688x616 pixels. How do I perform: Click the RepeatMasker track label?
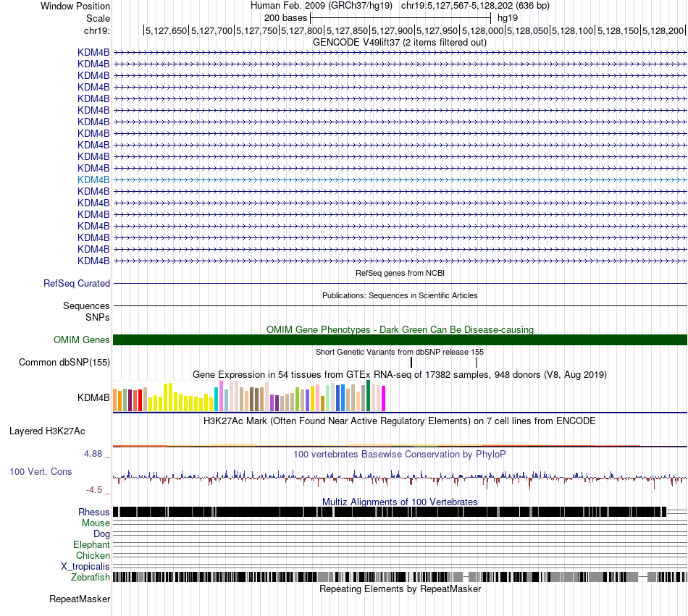(x=80, y=599)
